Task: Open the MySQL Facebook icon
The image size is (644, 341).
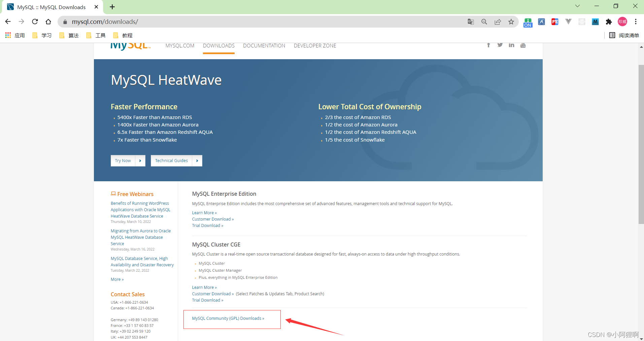Action: pos(488,45)
